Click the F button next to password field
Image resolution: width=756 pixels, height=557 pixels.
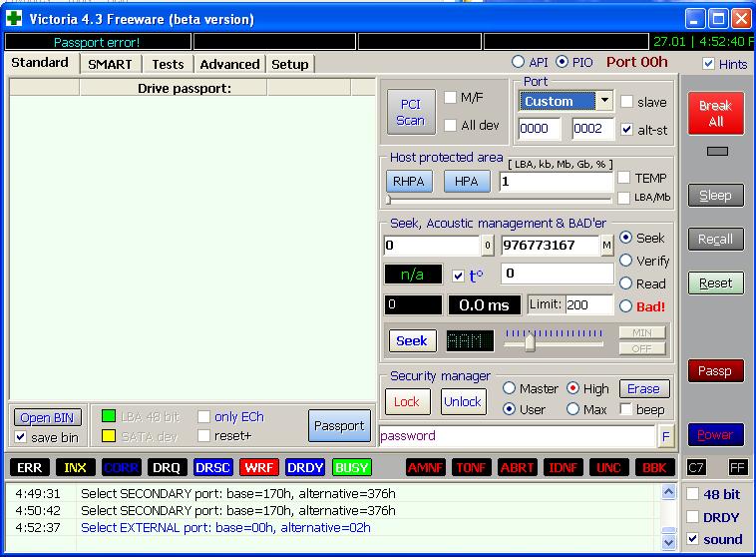(x=665, y=437)
